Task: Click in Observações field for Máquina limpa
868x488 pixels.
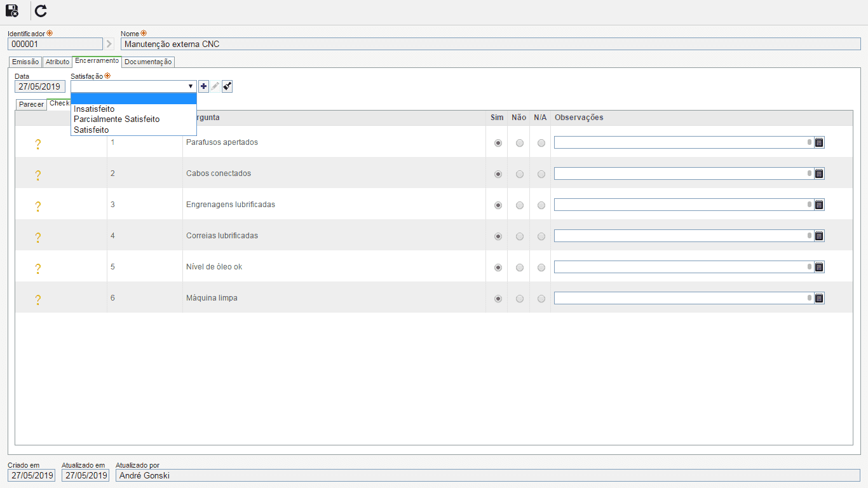Action: tap(684, 298)
